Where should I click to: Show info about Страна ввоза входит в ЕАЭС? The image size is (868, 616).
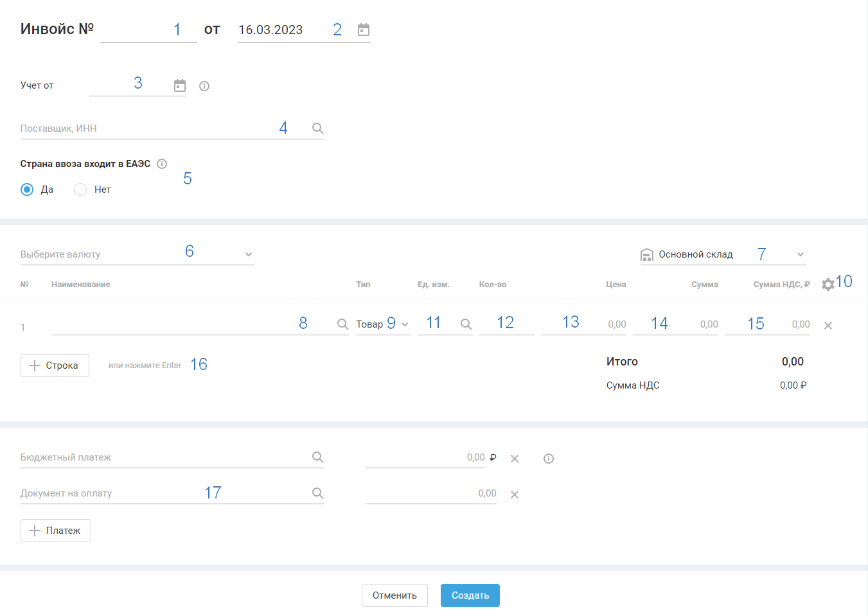click(x=162, y=164)
